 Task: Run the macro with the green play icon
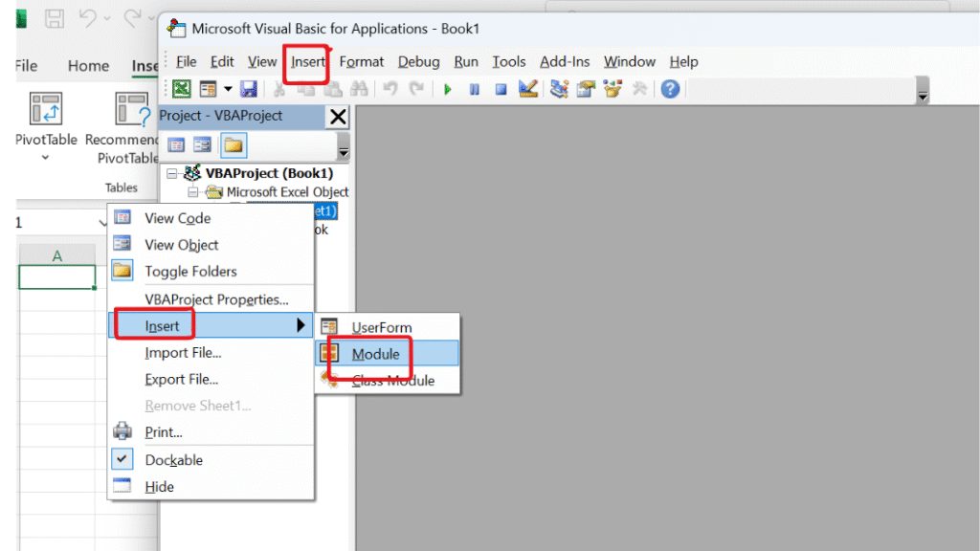coord(448,89)
